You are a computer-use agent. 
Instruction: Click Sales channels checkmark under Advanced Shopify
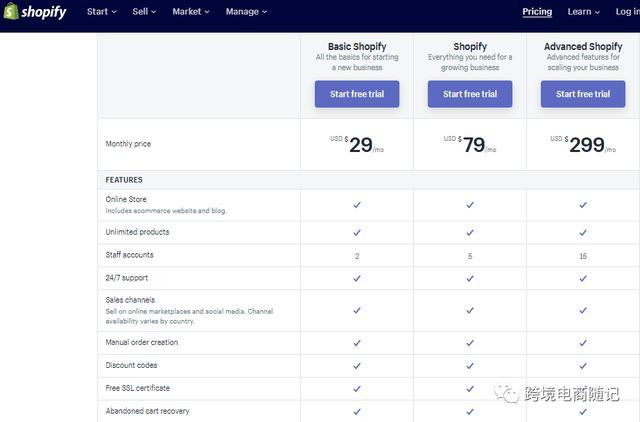pos(583,310)
